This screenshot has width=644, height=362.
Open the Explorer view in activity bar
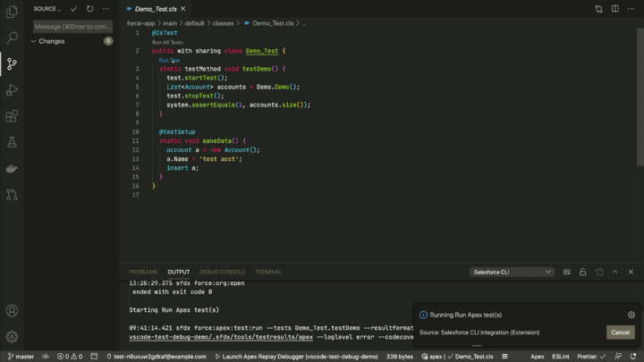click(12, 13)
